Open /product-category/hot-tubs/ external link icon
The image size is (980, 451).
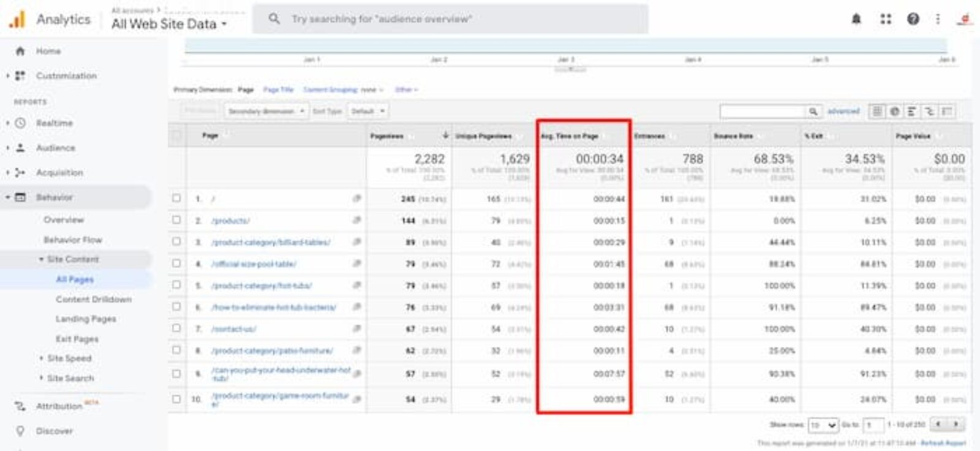(356, 286)
